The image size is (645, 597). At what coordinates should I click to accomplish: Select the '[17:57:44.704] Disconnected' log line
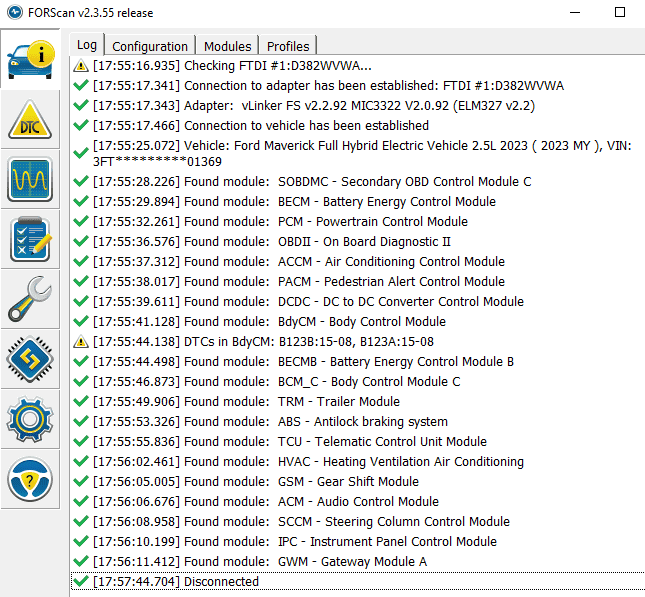tap(357, 581)
